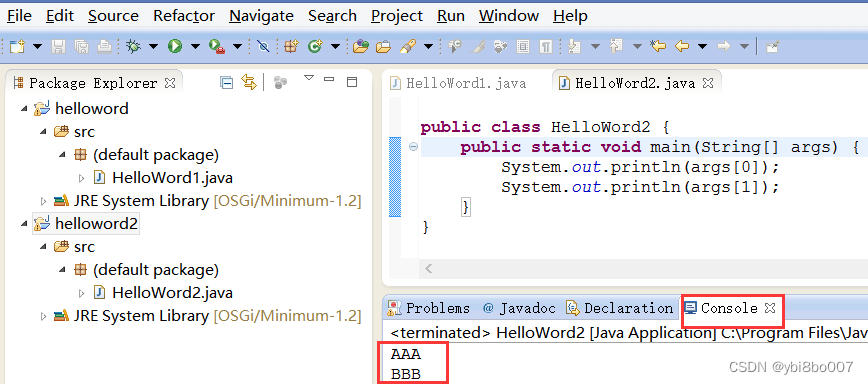Open the External Tools dropdown arrow
868x384 pixels.
tap(237, 47)
